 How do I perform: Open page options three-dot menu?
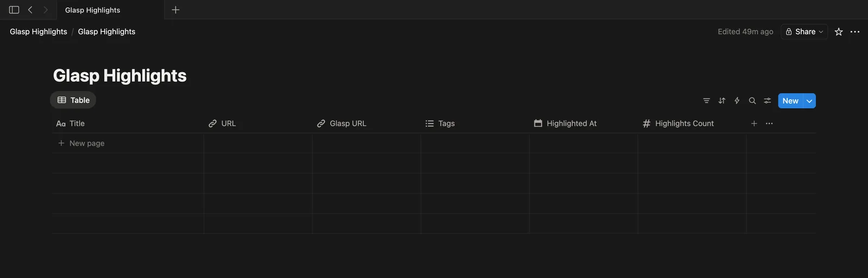click(855, 31)
